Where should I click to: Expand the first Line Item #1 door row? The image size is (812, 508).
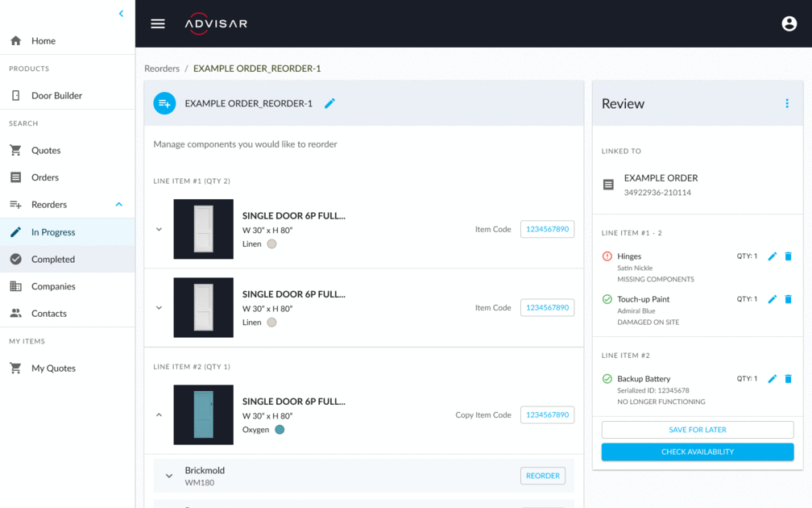click(159, 229)
